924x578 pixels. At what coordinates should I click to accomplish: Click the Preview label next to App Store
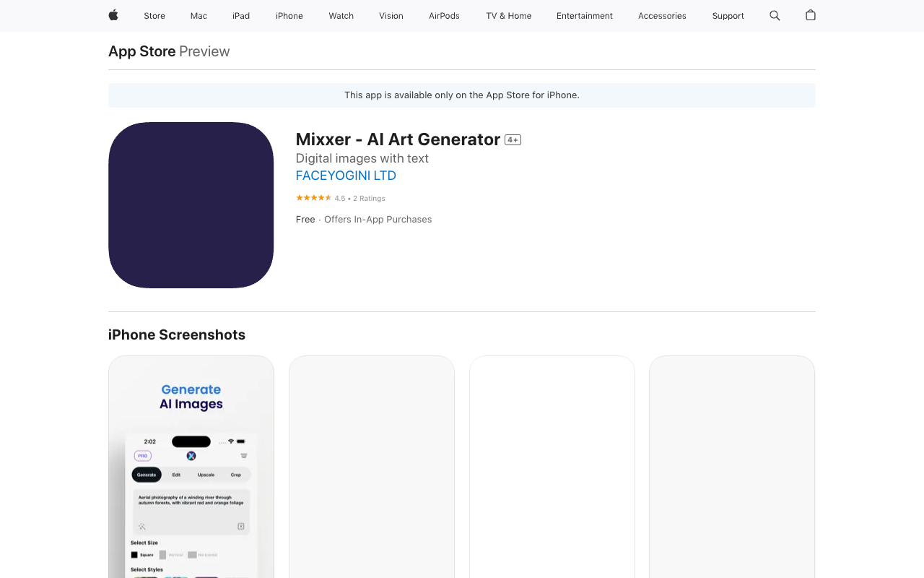click(x=204, y=51)
